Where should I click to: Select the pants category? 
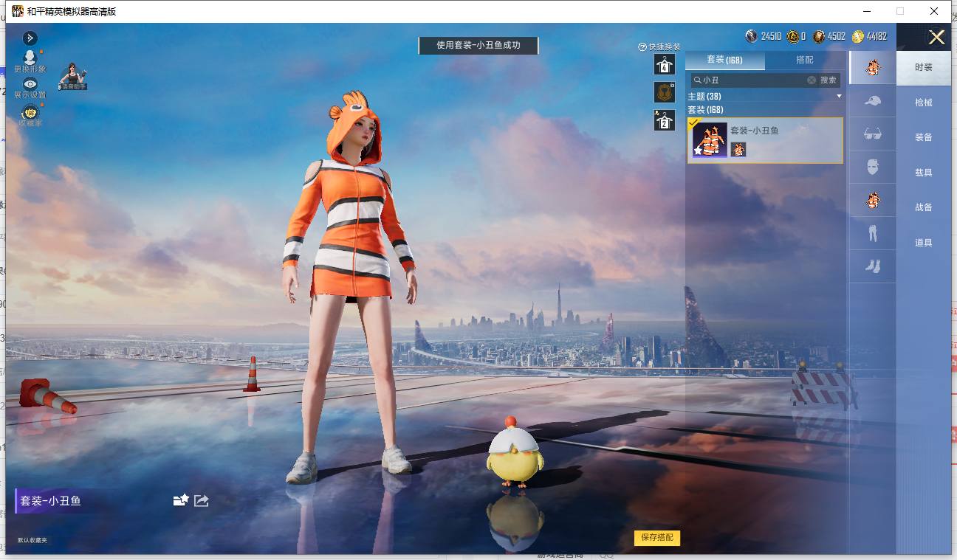tap(873, 233)
